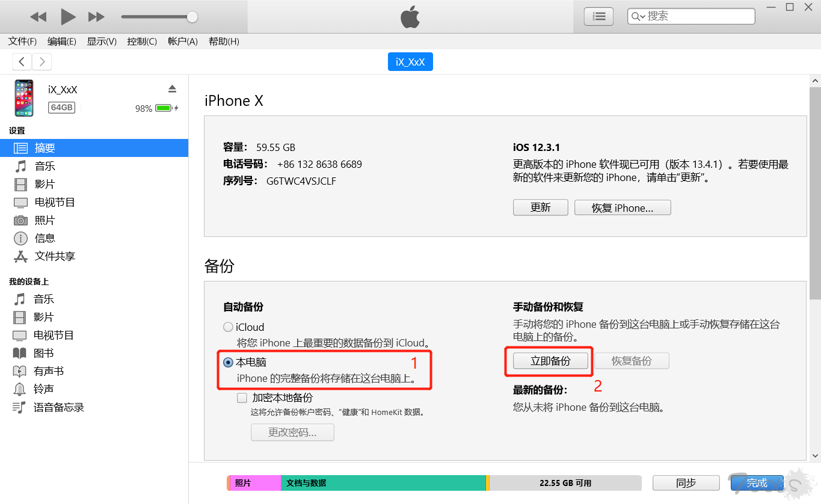Screen dimensions: 821x504
Task: Click the vertical scrollbar down arrow
Action: 815,456
